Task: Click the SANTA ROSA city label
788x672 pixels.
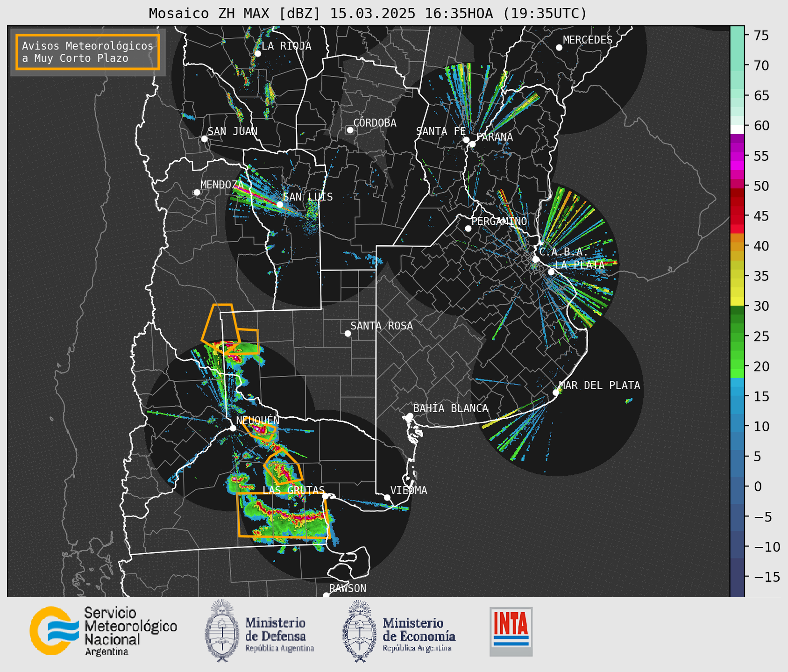Action: coord(382,326)
